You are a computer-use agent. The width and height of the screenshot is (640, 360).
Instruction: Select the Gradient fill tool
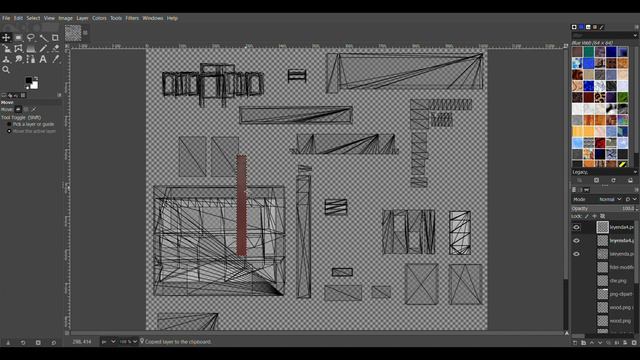click(31, 48)
